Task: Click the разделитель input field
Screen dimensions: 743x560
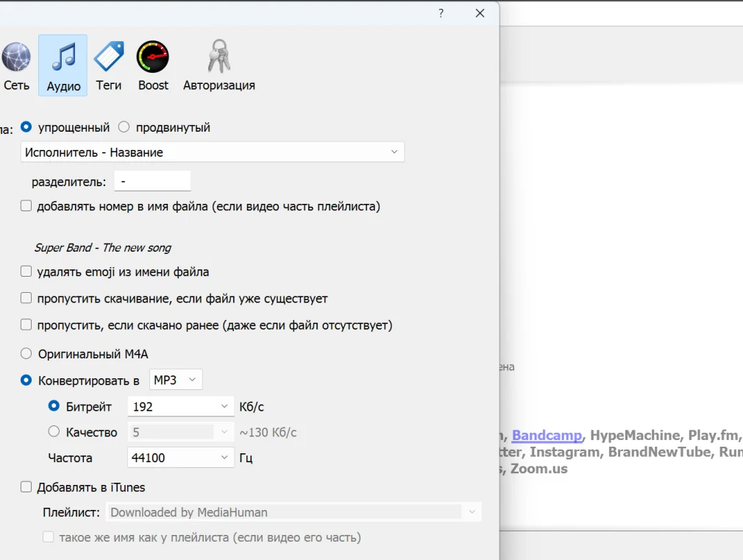Action: point(152,181)
